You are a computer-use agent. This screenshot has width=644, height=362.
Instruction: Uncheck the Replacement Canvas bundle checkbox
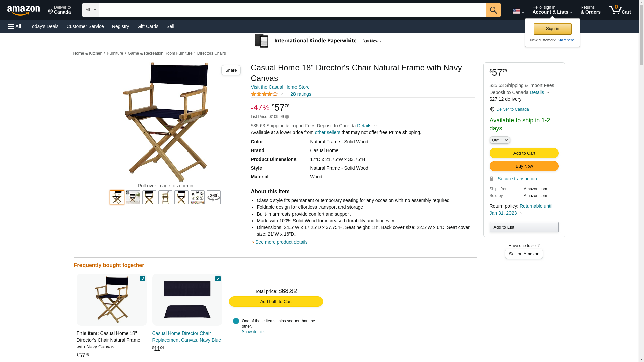point(218,279)
